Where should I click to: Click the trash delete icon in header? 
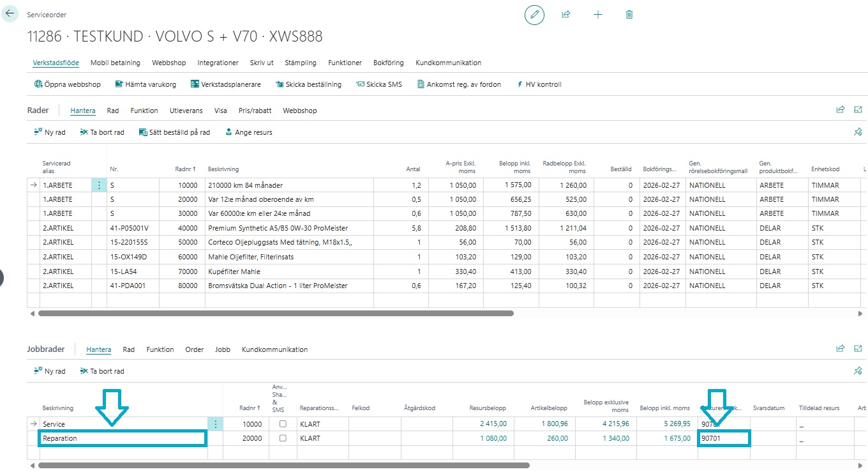[x=629, y=15]
